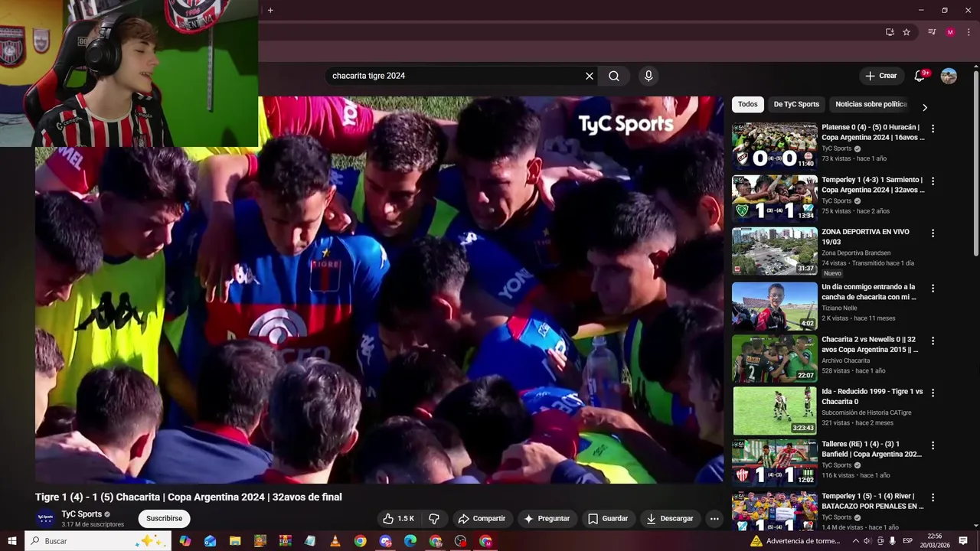Open Chacarita 2 vs Newells 0 video title
The height and width of the screenshot is (551, 980).
click(x=871, y=344)
